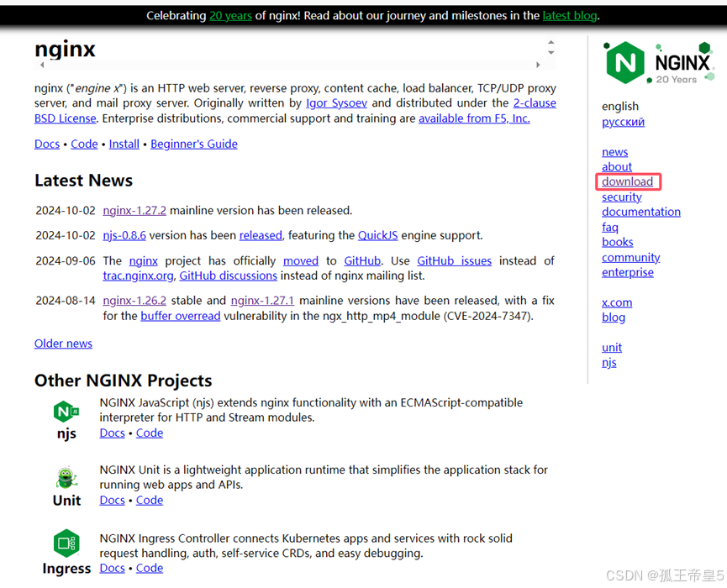Open the GitHub discussions link

pos(228,276)
